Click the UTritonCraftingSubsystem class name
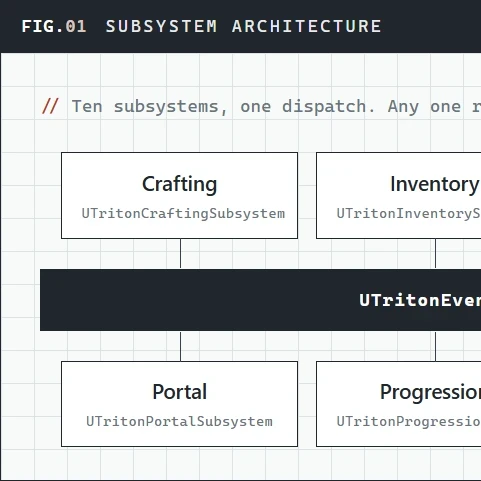481x481 pixels. 183,214
